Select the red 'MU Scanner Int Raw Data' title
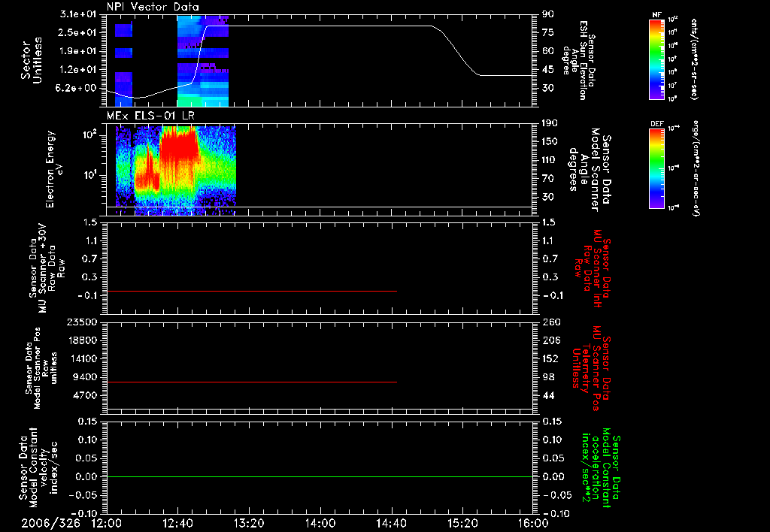Viewport: 770px width, 532px height. coord(593,268)
